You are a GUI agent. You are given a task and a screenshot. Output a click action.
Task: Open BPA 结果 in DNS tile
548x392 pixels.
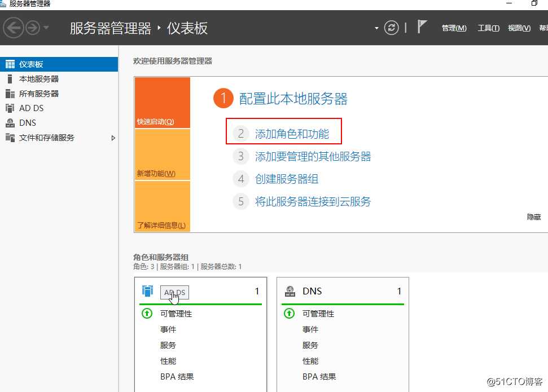[319, 377]
